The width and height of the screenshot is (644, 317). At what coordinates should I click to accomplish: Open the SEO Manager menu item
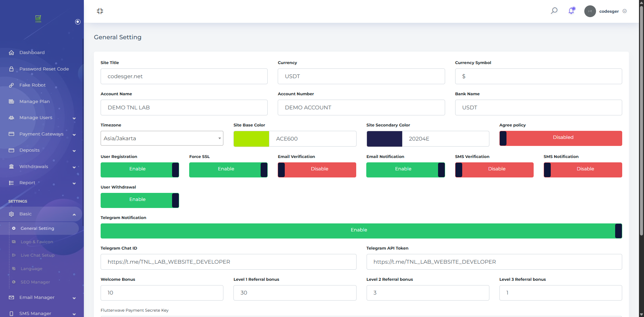click(x=35, y=282)
